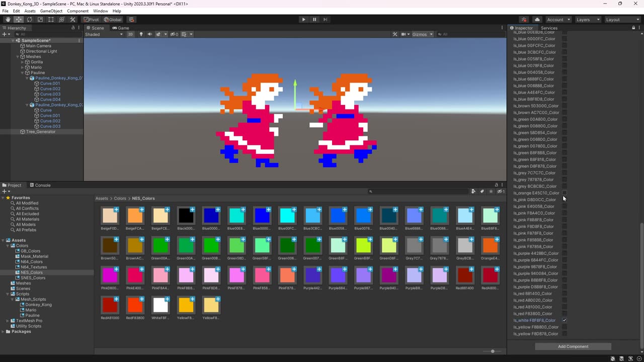Toggle scene audio speaker icon
This screenshot has width=644, height=362.
pyautogui.click(x=149, y=34)
